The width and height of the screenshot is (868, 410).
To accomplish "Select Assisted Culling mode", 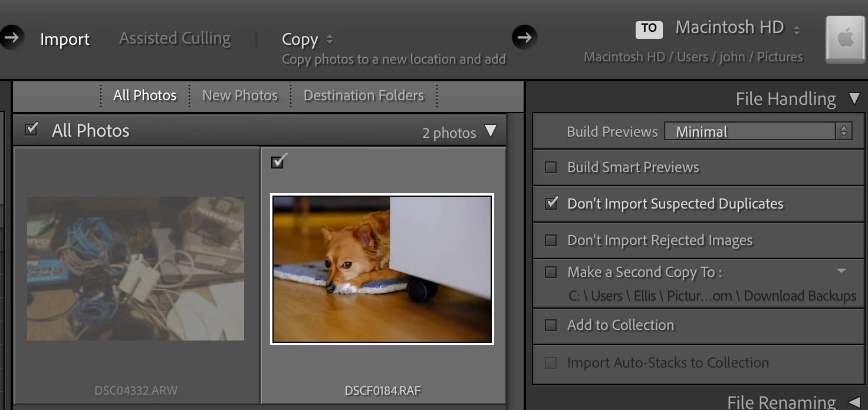I will tap(175, 39).
